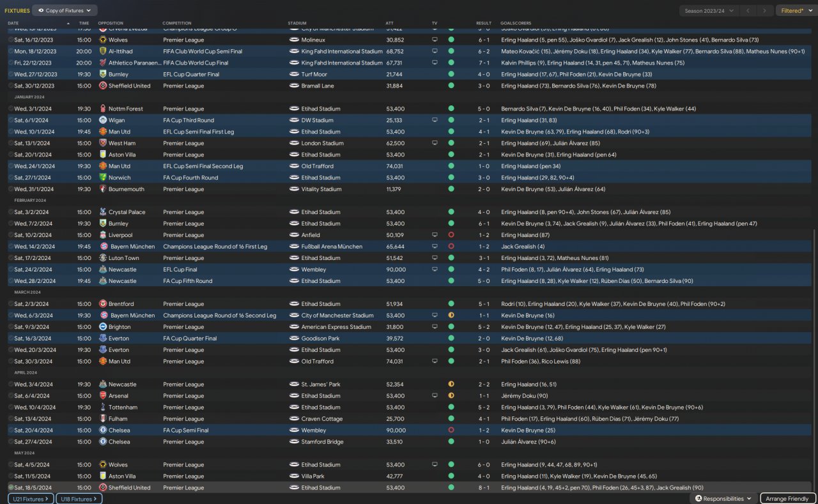Image resolution: width=818 pixels, height=504 pixels.
Task: Click the 8 - 1 result
Action: 484,487
